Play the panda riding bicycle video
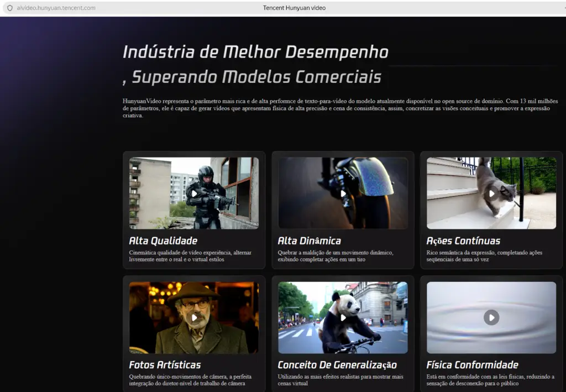This screenshot has width=566, height=392. pyautogui.click(x=343, y=317)
